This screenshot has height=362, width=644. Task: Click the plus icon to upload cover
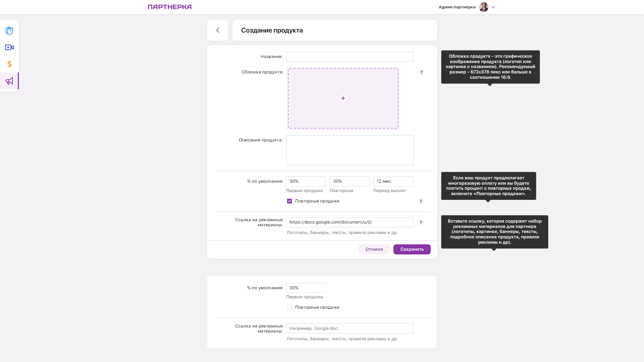point(343,98)
